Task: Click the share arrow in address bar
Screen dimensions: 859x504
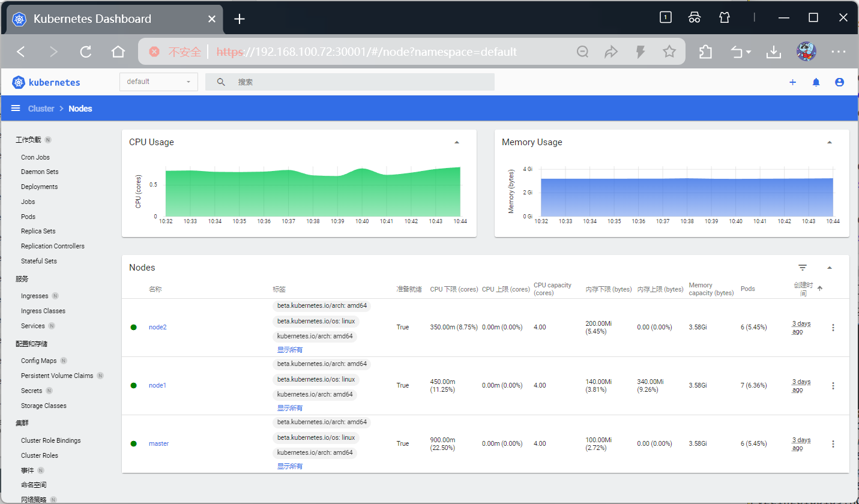Action: (x=611, y=52)
